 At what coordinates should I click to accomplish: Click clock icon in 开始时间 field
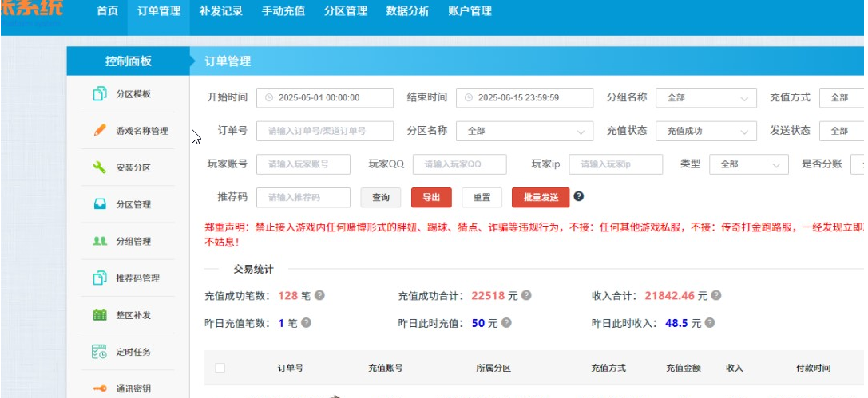[269, 97]
